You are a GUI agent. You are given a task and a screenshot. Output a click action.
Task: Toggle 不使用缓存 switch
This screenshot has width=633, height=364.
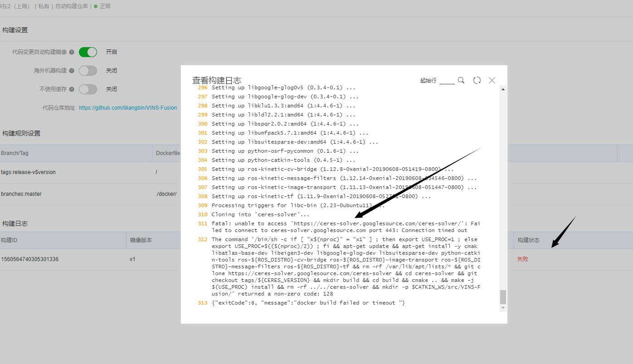88,89
